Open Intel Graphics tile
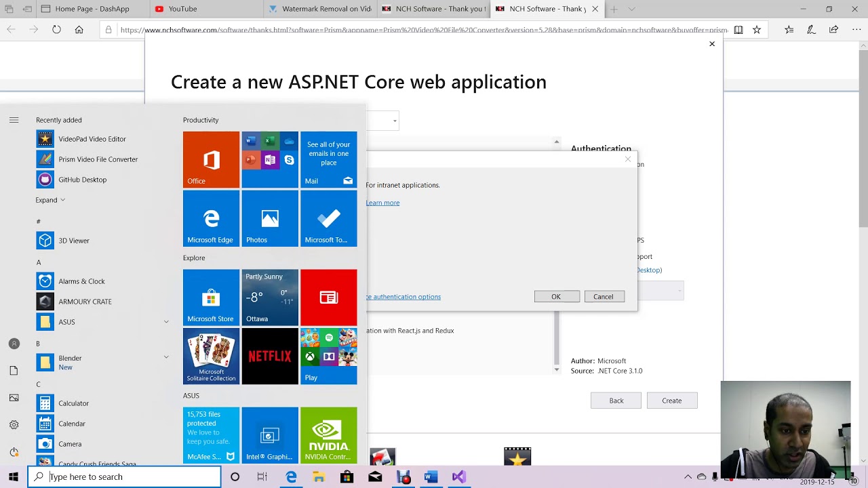The width and height of the screenshot is (868, 488). coord(270,435)
